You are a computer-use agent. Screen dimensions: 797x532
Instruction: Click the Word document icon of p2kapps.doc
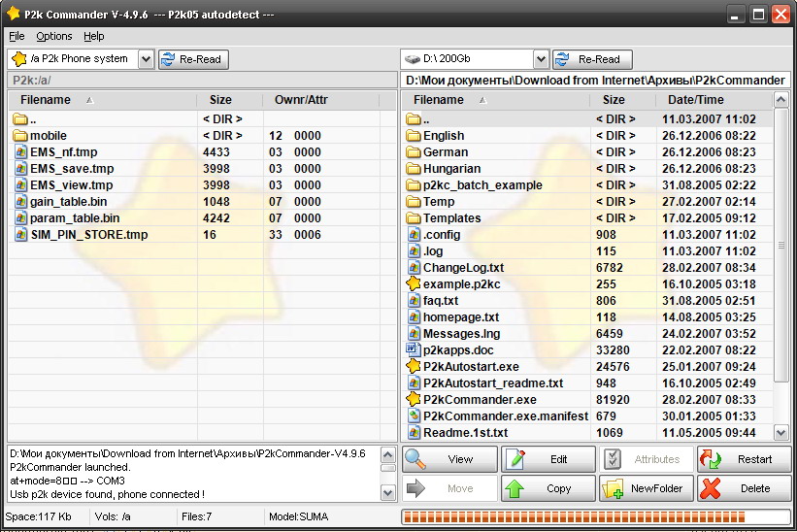coord(413,349)
